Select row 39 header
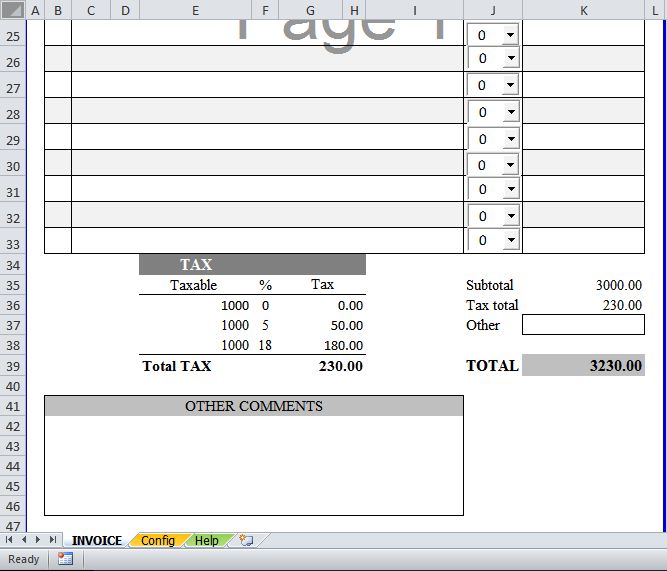This screenshot has height=571, width=667. tap(13, 366)
